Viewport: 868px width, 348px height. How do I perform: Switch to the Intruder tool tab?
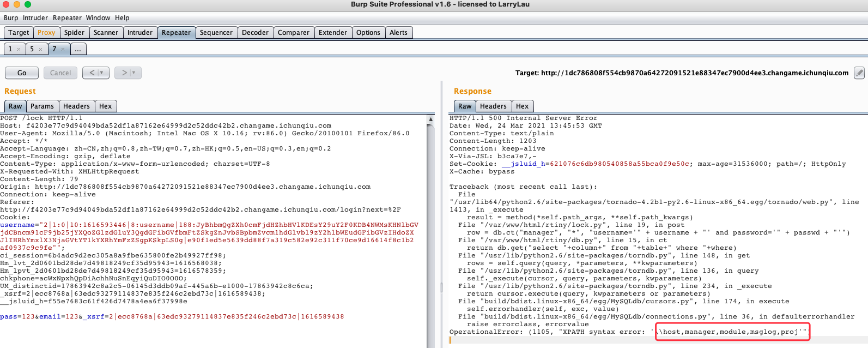(140, 33)
